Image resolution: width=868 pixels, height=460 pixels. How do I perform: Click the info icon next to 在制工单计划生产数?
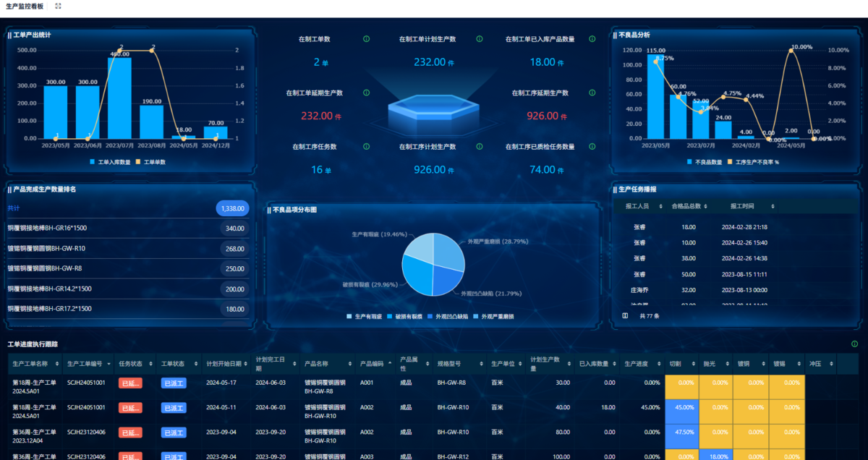pyautogui.click(x=479, y=39)
